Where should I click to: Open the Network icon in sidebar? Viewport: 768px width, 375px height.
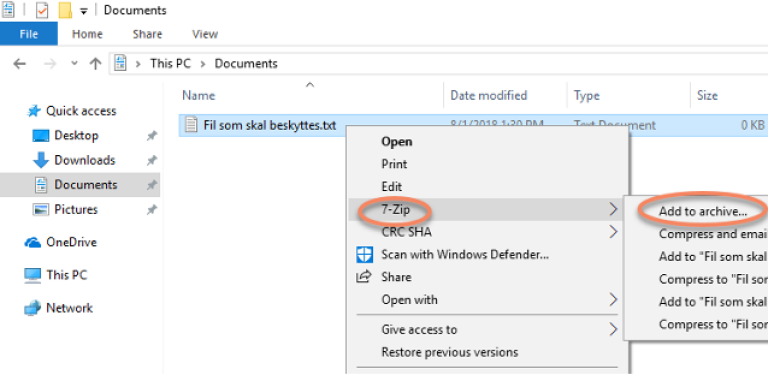33,308
